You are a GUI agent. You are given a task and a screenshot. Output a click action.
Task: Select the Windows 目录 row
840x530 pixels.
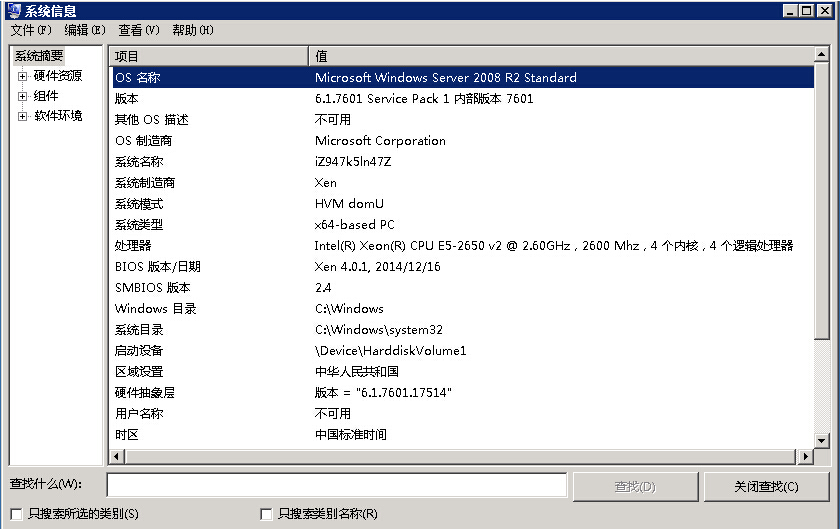point(463,309)
